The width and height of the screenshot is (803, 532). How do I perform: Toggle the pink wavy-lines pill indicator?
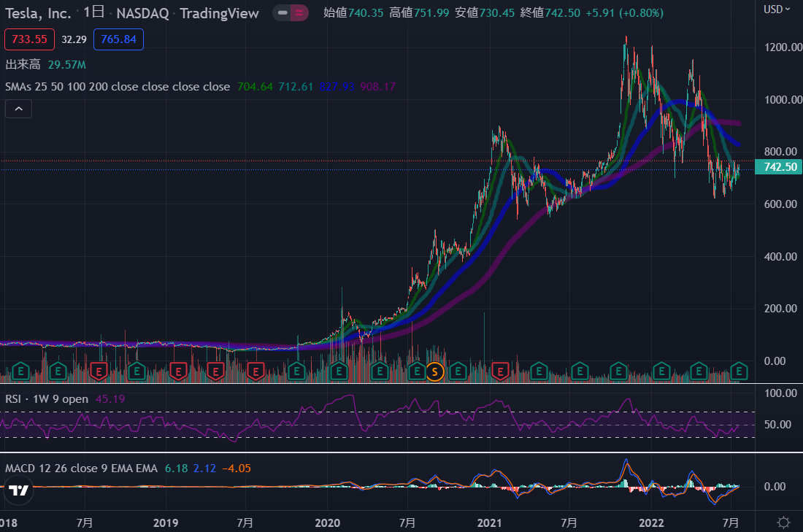coord(299,13)
